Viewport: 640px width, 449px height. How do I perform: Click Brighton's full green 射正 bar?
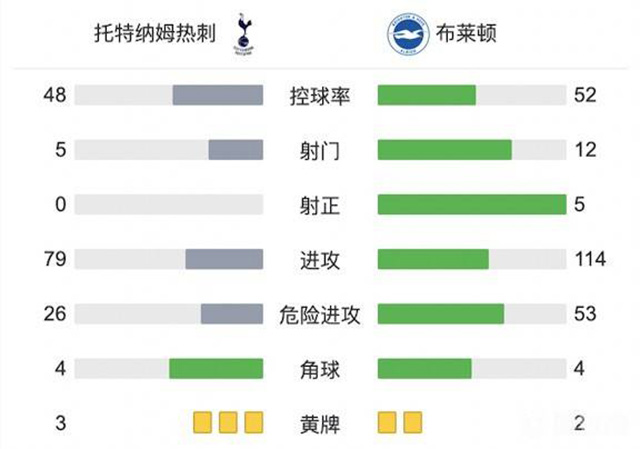471,205
